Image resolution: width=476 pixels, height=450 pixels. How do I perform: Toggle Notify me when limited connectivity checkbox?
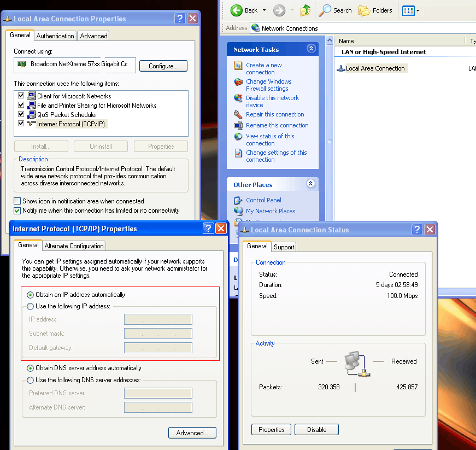click(17, 211)
